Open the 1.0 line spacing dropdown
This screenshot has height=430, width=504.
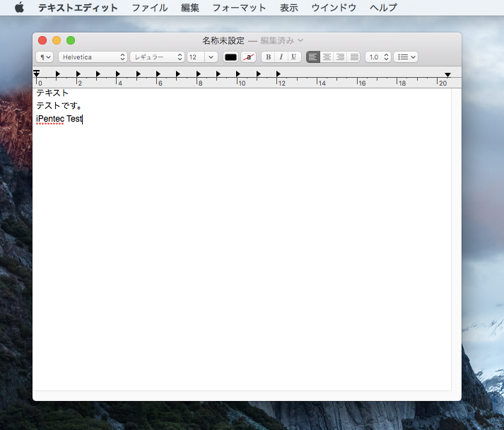[x=378, y=57]
